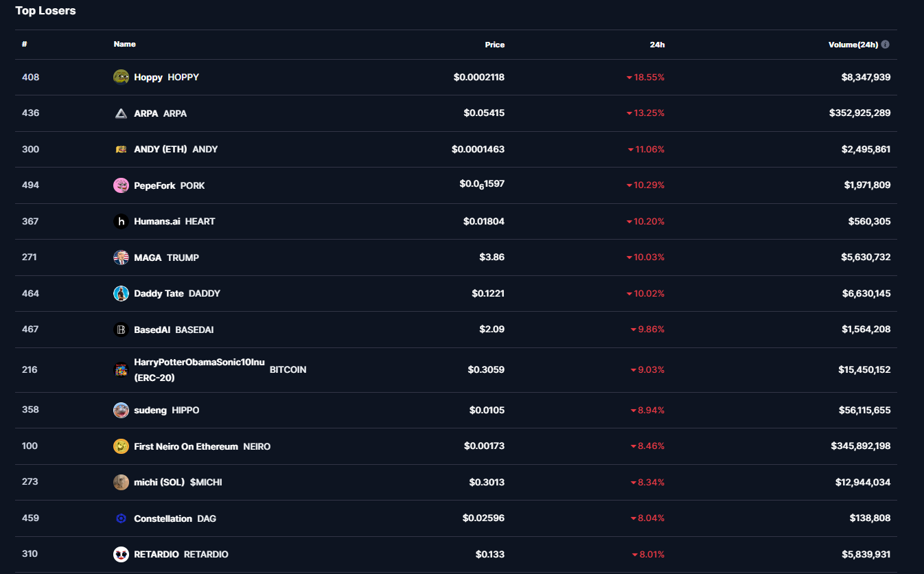Sort table by Name column header
This screenshot has width=924, height=574.
coord(124,44)
